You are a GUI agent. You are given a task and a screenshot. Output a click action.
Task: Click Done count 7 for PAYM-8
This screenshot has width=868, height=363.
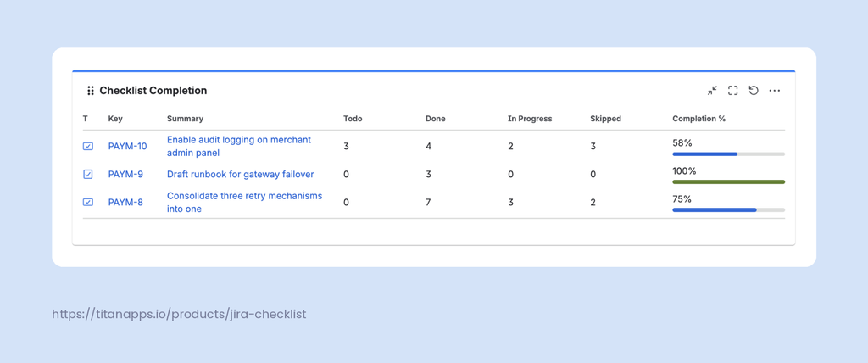428,203
